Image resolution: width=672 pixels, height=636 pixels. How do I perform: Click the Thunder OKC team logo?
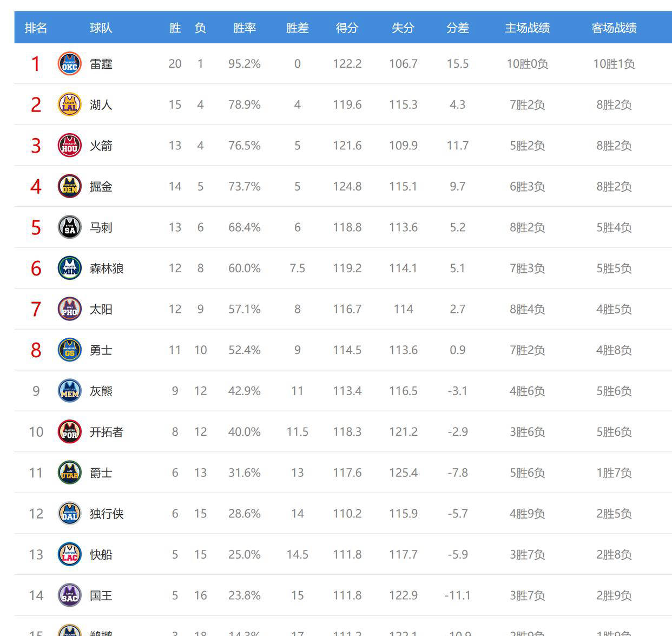pyautogui.click(x=69, y=64)
